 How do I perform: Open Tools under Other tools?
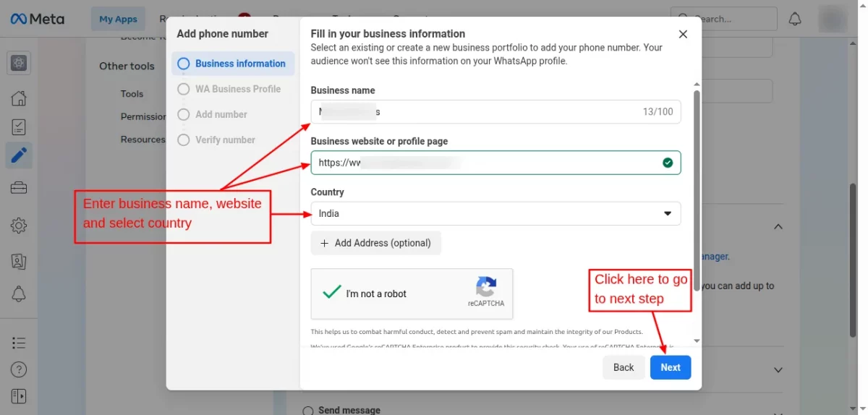click(x=132, y=94)
